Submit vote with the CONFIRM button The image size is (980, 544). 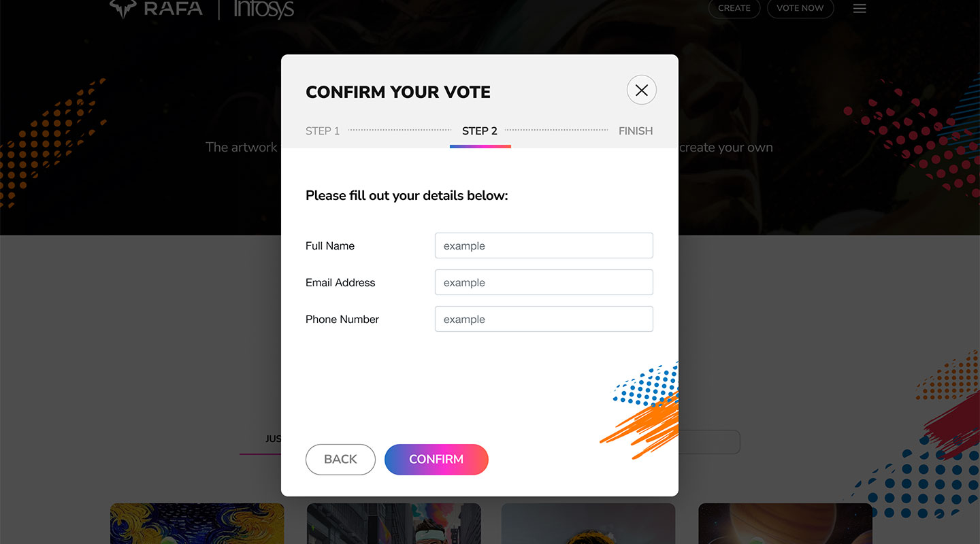(x=436, y=460)
